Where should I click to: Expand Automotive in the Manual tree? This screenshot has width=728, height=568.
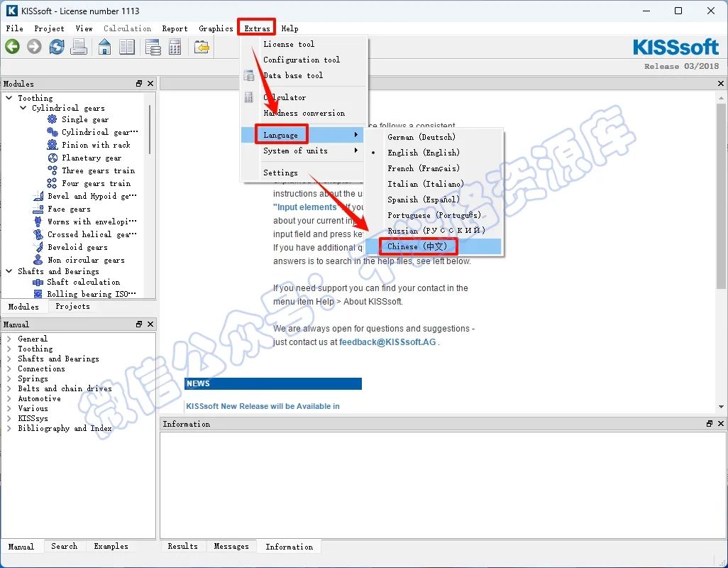pyautogui.click(x=9, y=398)
